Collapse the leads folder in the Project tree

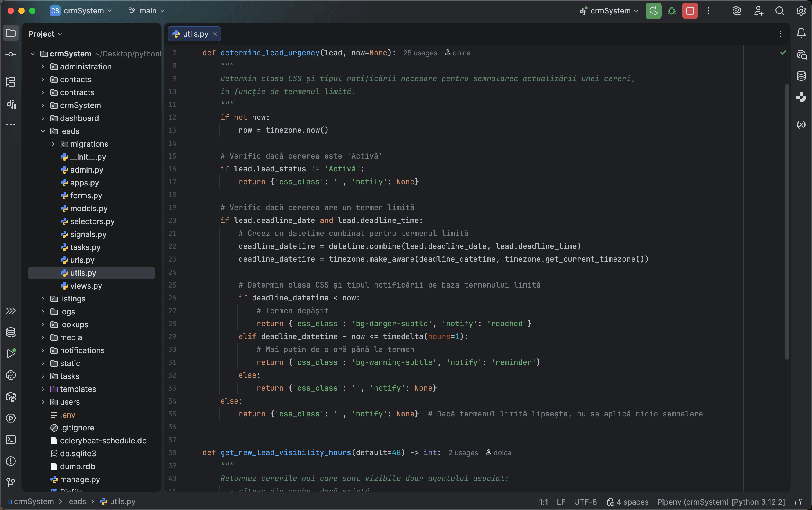[x=43, y=131]
